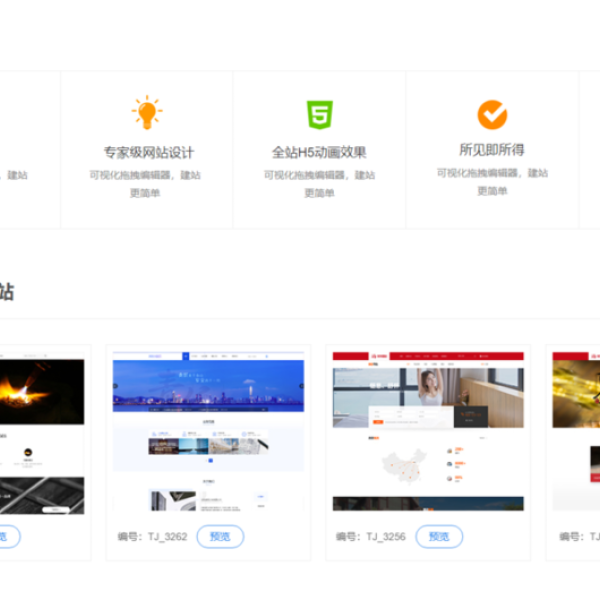Click description text under 所见即所得
This screenshot has height=600, width=600.
pyautogui.click(x=492, y=182)
